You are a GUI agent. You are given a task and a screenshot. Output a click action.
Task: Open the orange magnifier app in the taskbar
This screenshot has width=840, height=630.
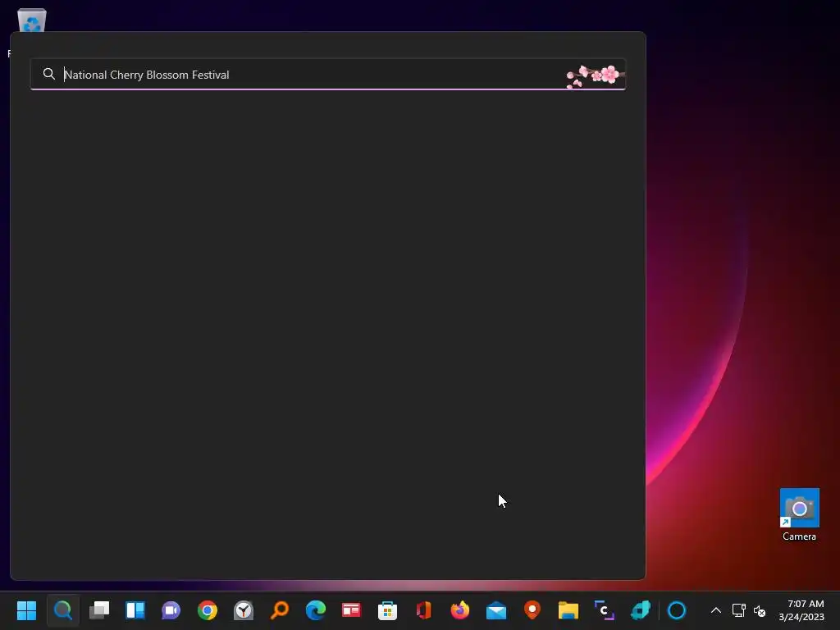click(x=280, y=610)
